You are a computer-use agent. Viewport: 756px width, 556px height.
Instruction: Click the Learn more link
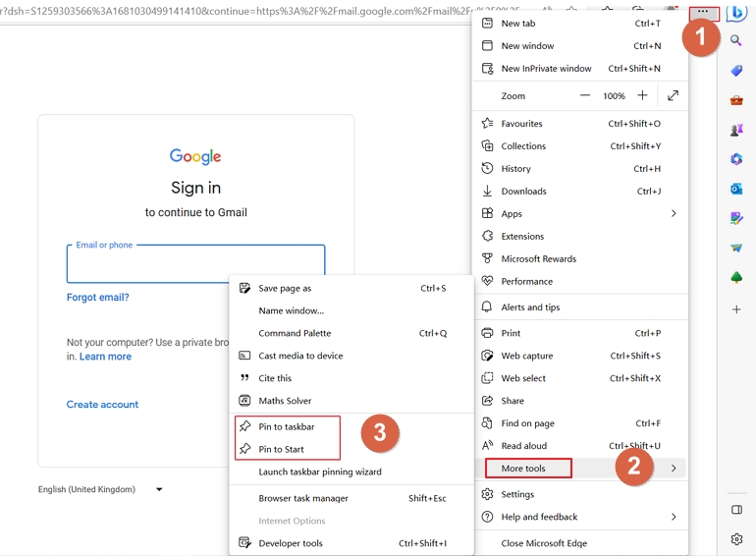coord(106,357)
